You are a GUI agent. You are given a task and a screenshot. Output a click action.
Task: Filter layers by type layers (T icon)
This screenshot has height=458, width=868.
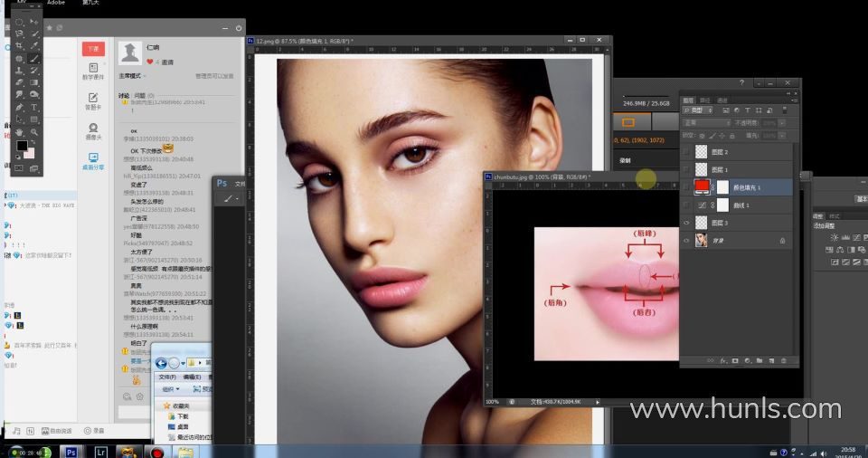pos(748,110)
